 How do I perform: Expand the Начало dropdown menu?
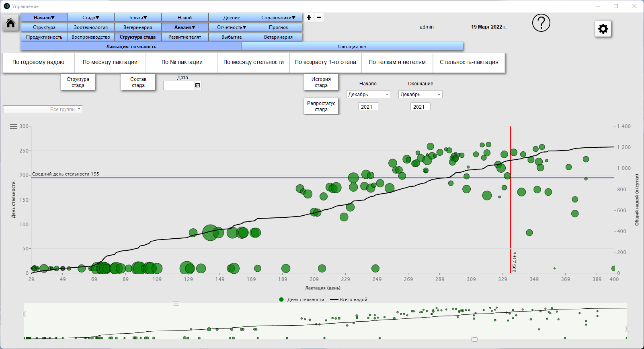pos(44,18)
